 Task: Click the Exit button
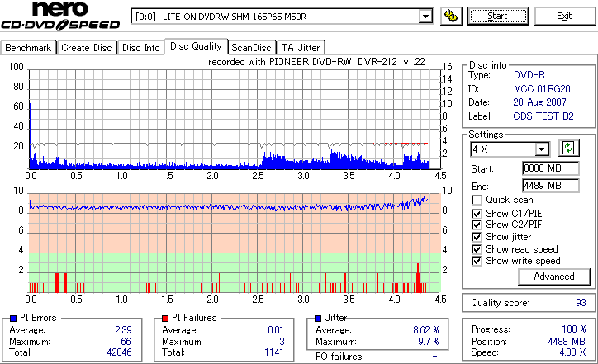coord(564,16)
